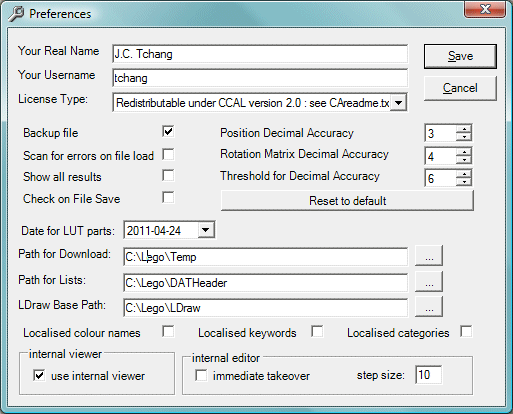Image resolution: width=513 pixels, height=414 pixels.
Task: Click browse button for Path for Download
Action: (429, 256)
